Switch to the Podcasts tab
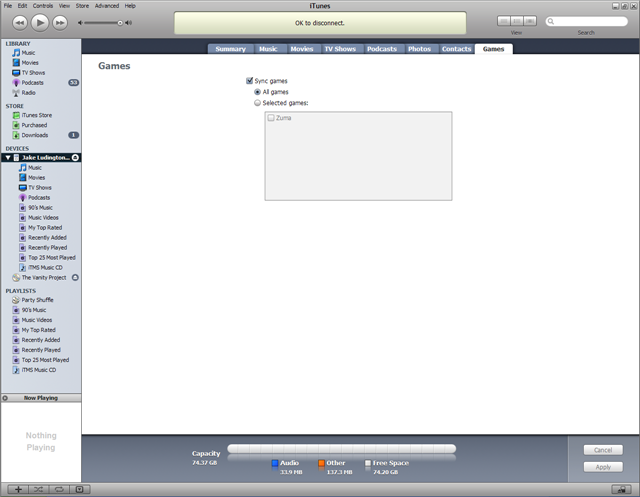 [382, 49]
